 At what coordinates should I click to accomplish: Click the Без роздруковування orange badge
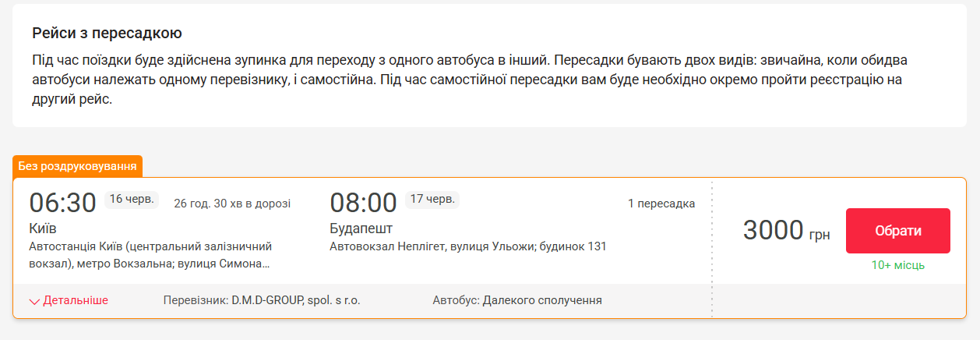tap(78, 166)
